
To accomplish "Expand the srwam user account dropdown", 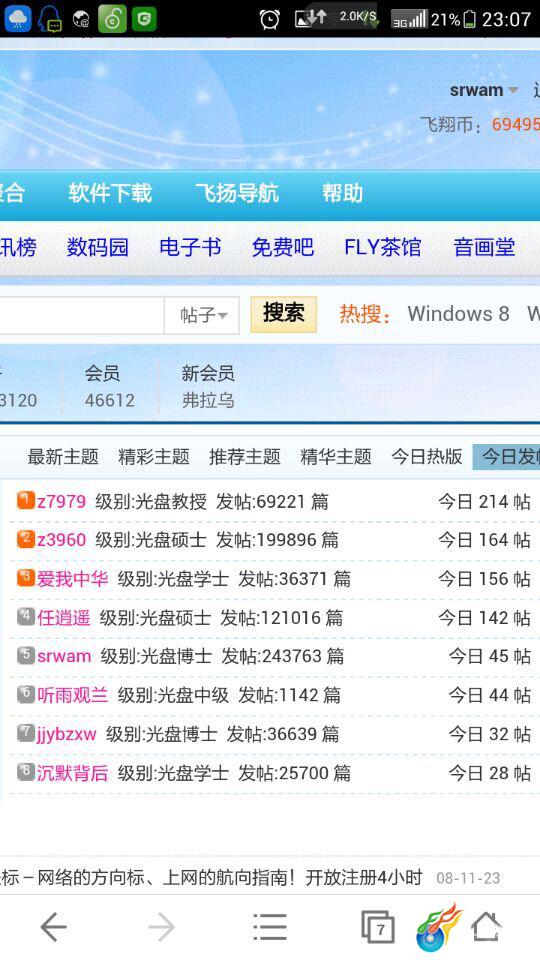I will (x=484, y=90).
